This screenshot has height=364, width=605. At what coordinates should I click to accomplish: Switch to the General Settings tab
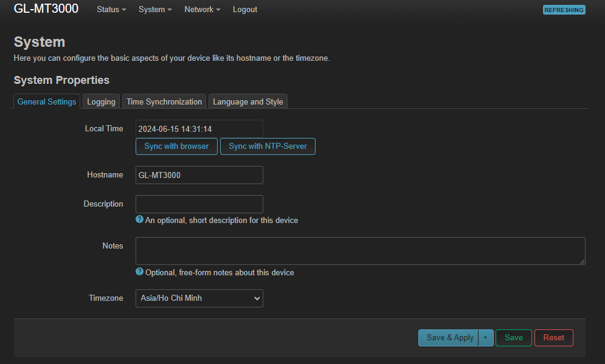[47, 102]
